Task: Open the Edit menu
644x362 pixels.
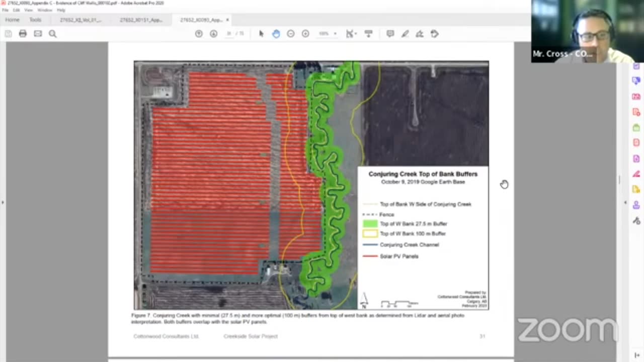Action: (x=16, y=10)
